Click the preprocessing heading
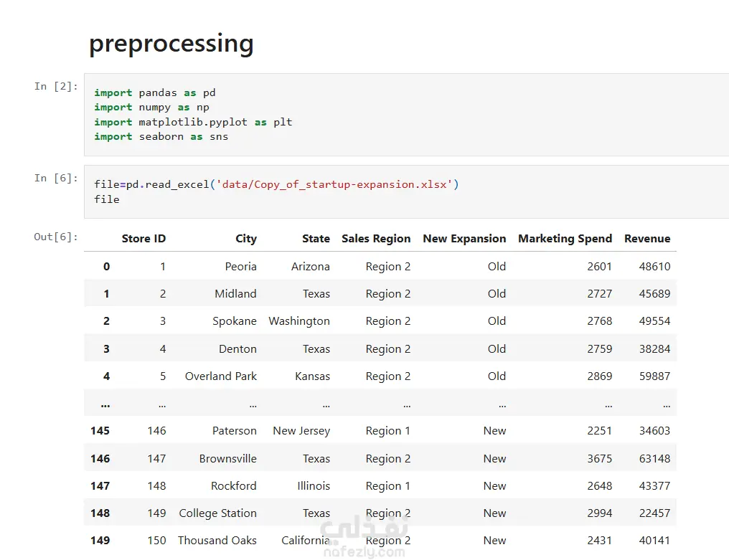This screenshot has width=729, height=560. pyautogui.click(x=171, y=44)
